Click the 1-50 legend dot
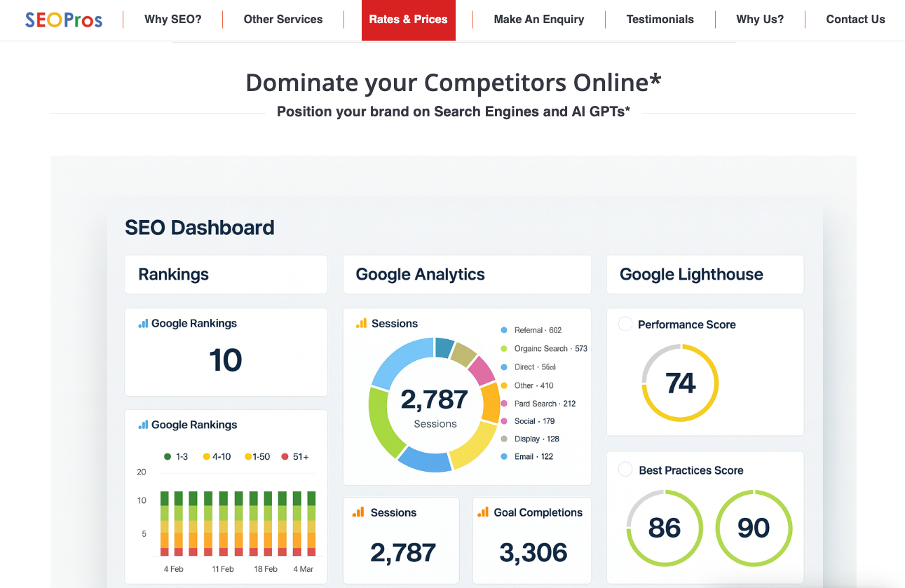This screenshot has width=905, height=588. point(248,457)
